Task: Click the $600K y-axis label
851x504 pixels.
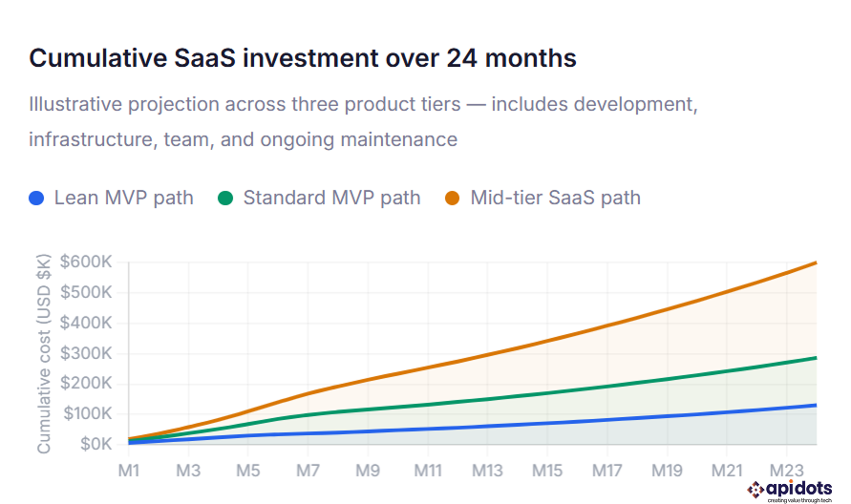Action: (86, 262)
